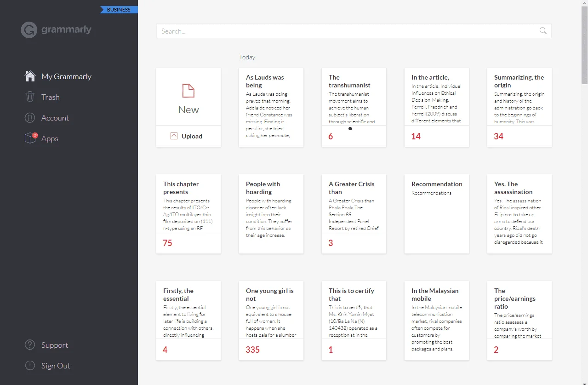588x385 pixels.
Task: Open 'A Greater Crisis than' document
Action: pyautogui.click(x=354, y=214)
